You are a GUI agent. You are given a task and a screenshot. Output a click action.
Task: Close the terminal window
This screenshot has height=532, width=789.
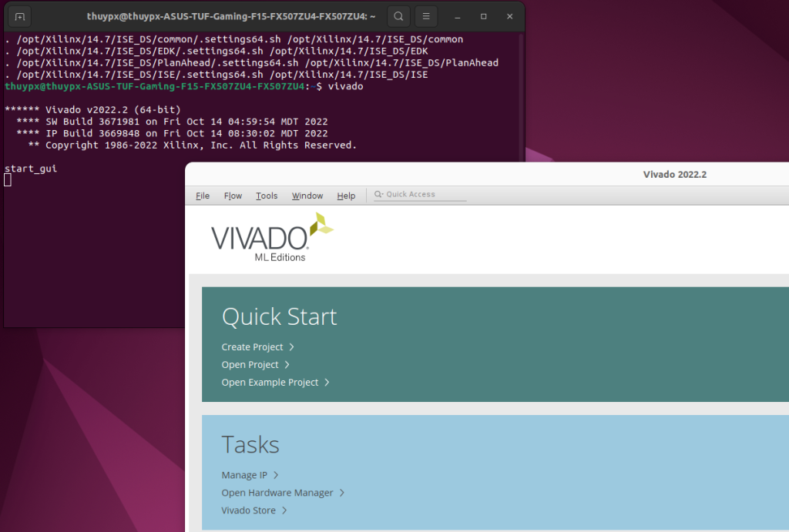point(510,17)
